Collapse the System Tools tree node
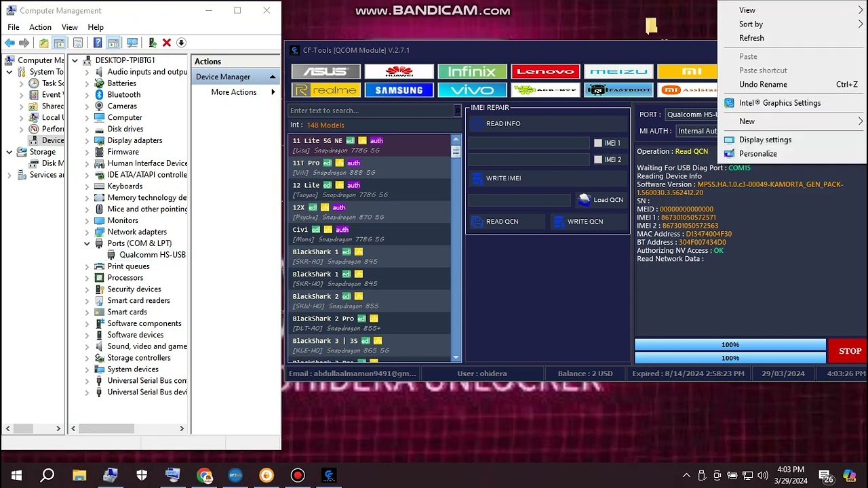 pos(9,72)
